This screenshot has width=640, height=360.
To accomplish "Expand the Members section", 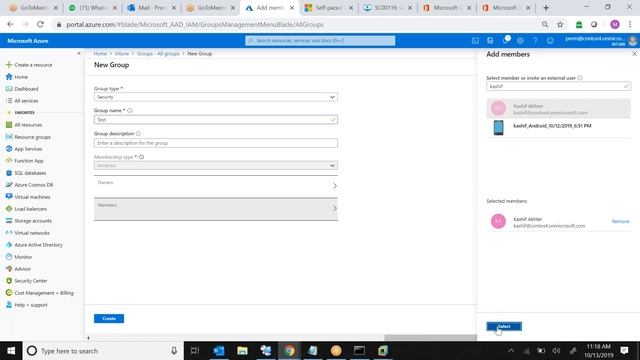I will 216,209.
